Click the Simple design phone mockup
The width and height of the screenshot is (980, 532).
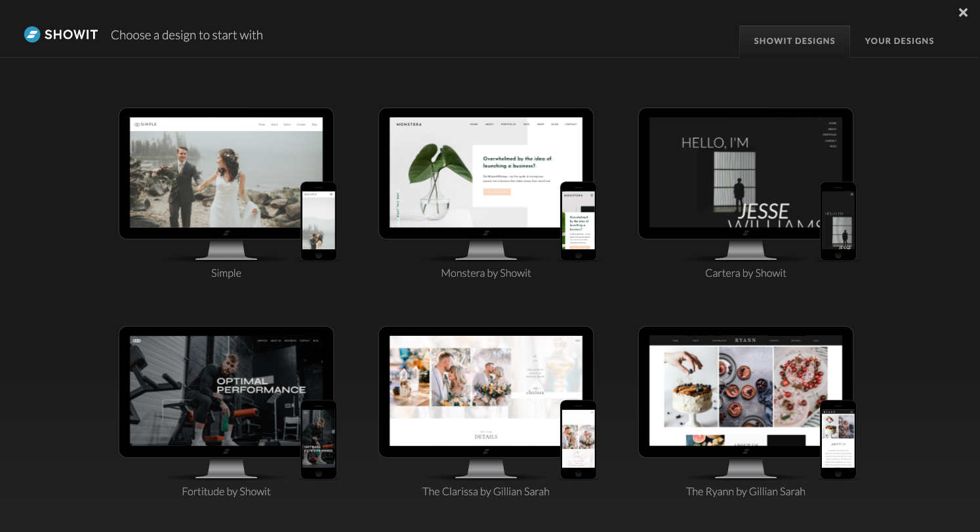click(x=319, y=222)
